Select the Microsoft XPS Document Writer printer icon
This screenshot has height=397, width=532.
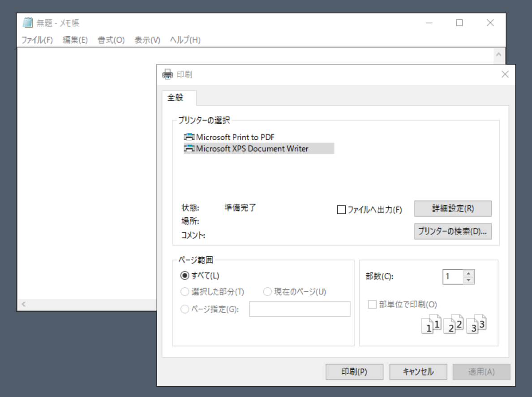(189, 149)
